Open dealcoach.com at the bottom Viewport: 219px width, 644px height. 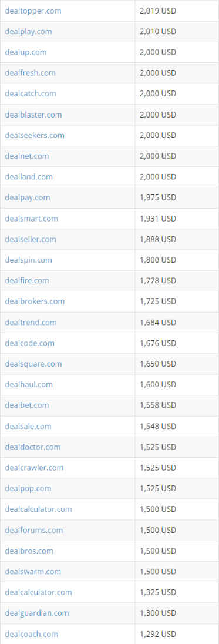point(32,634)
